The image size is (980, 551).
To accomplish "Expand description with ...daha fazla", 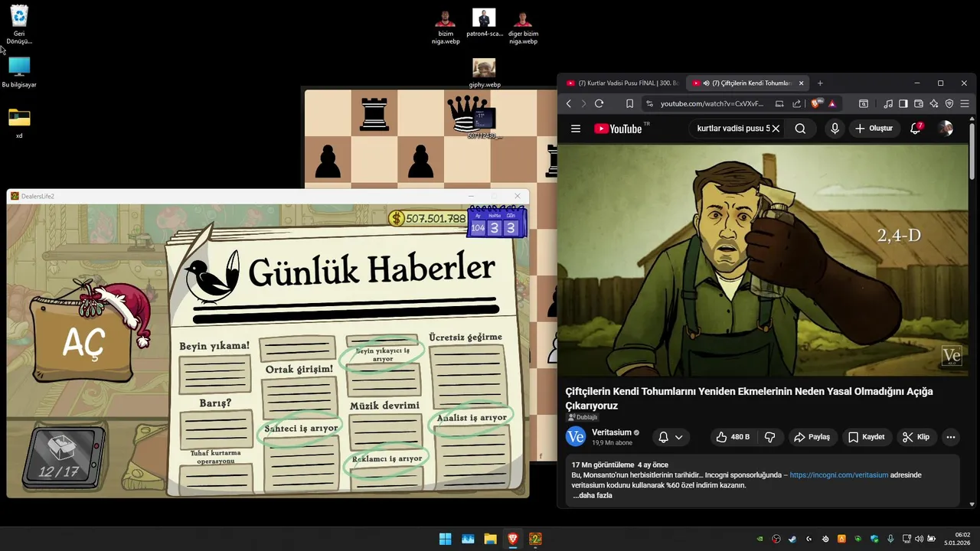I will pyautogui.click(x=593, y=495).
